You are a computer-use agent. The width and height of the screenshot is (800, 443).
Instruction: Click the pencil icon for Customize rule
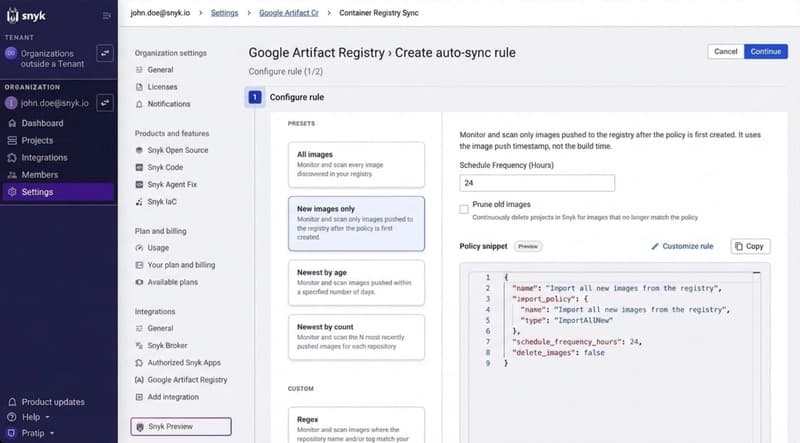click(656, 246)
